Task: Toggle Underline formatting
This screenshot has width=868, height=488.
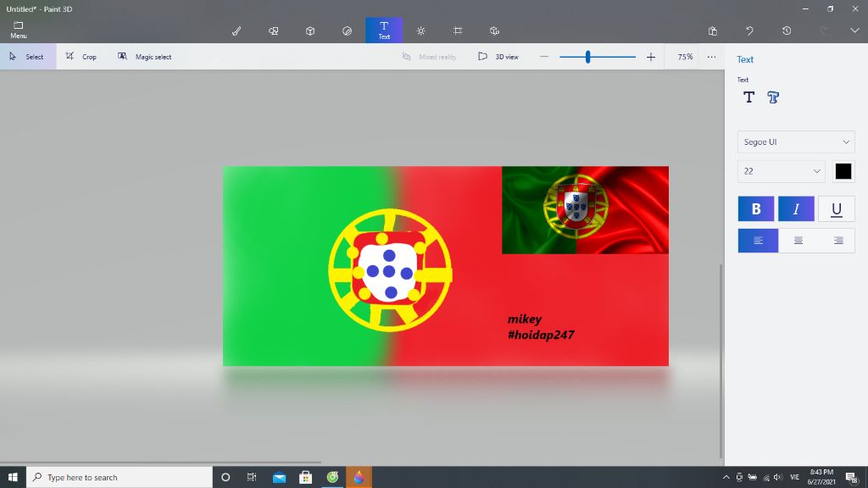Action: coord(837,208)
